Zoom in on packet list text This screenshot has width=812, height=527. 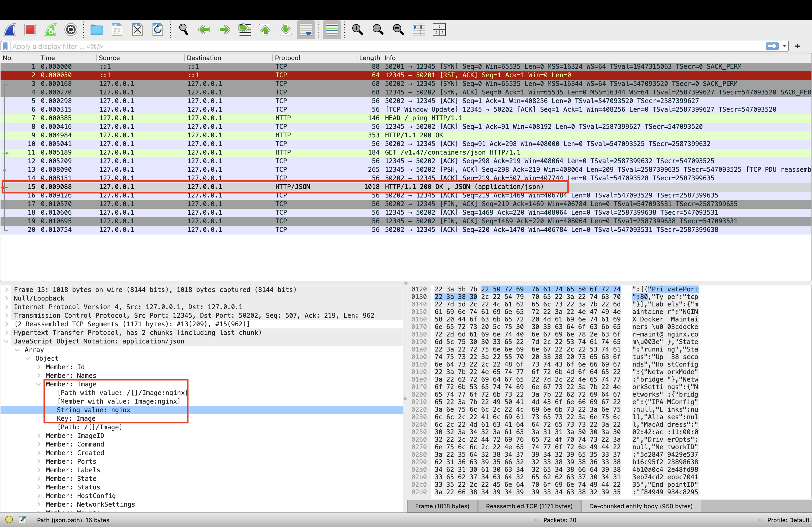click(x=357, y=30)
